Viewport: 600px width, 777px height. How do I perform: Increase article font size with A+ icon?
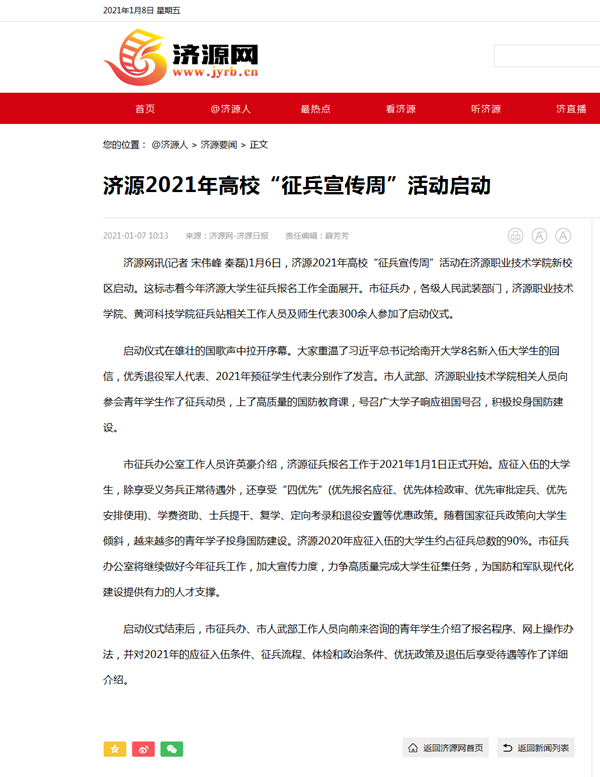coord(539,236)
